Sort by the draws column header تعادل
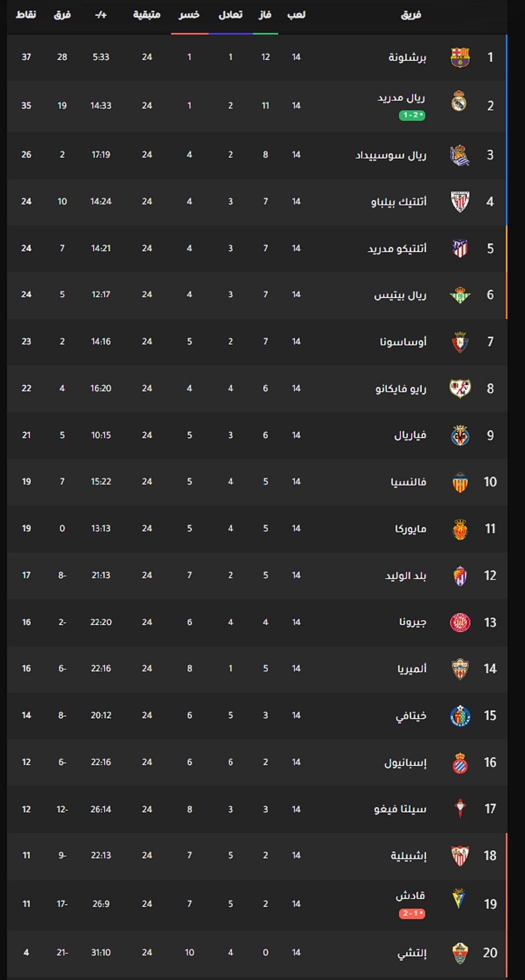The height and width of the screenshot is (980, 525). click(230, 15)
